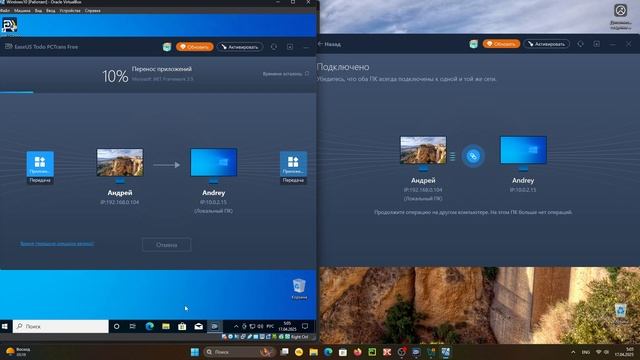Screen dimensions: 640x360
Task: Click the Андрей computer thumbnail in Подключено window
Action: coord(423,150)
